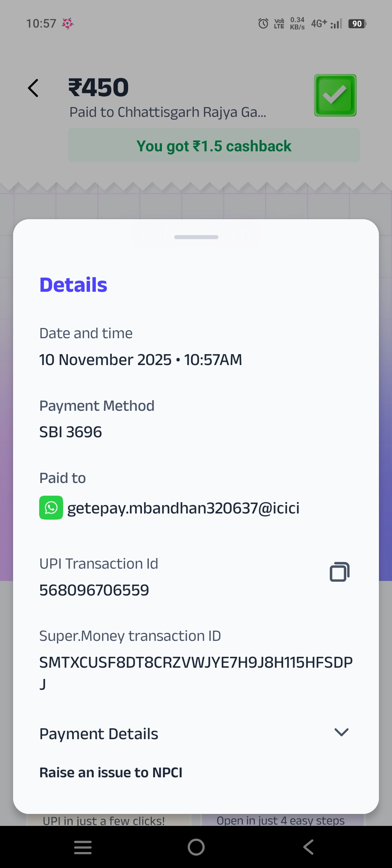
Task: Tap the Super.Money transaction ID value
Action: point(196,663)
